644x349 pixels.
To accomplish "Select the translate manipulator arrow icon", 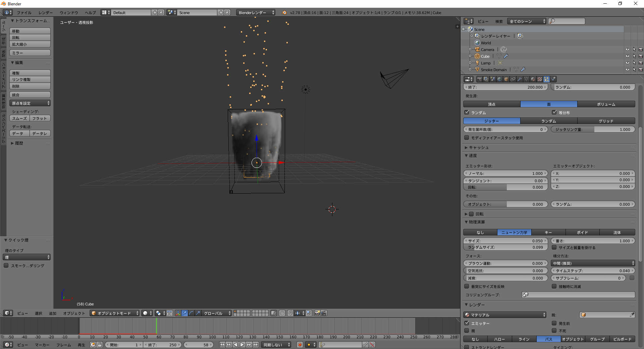I will tap(184, 313).
